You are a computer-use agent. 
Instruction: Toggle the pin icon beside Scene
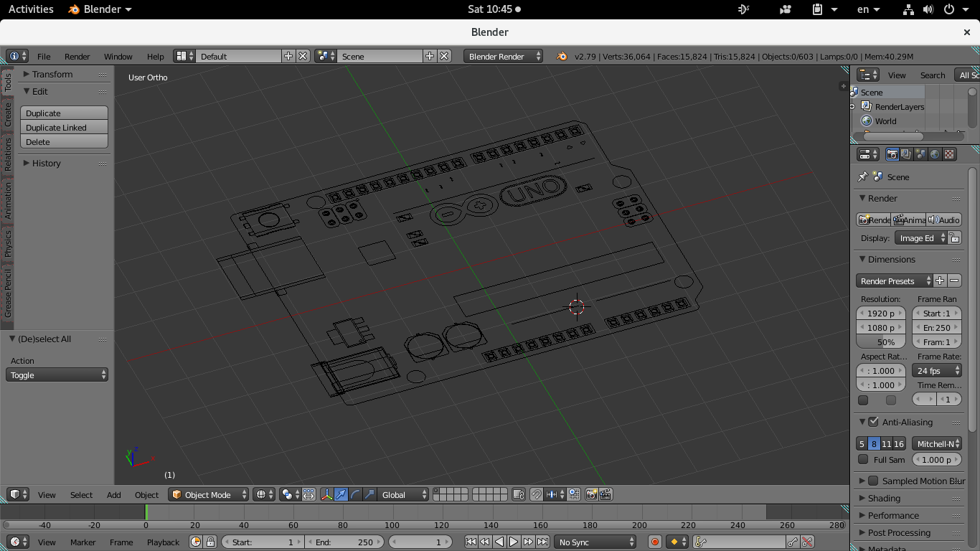[863, 176]
